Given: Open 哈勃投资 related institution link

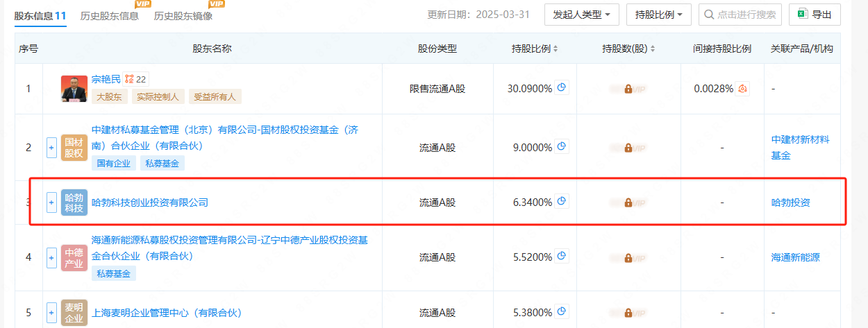Looking at the screenshot, I should [791, 202].
